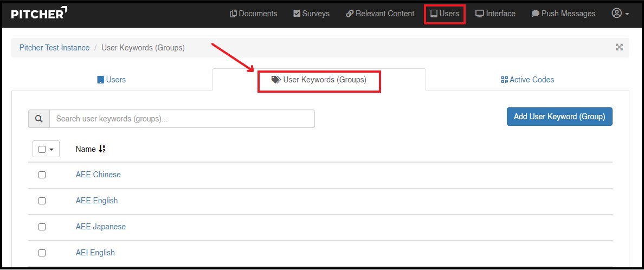This screenshot has height=270, width=644.
Task: Click the QR code icon beside Active Codes
Action: coord(504,80)
